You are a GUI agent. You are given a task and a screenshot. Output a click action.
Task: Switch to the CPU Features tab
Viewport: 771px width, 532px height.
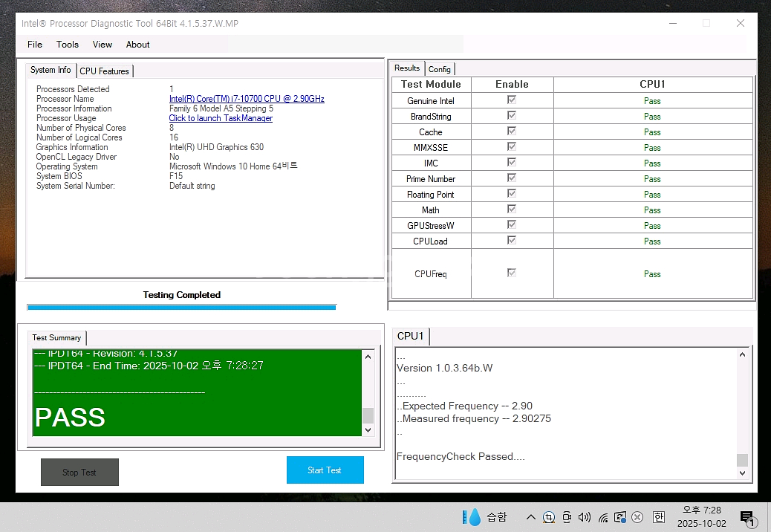point(104,71)
